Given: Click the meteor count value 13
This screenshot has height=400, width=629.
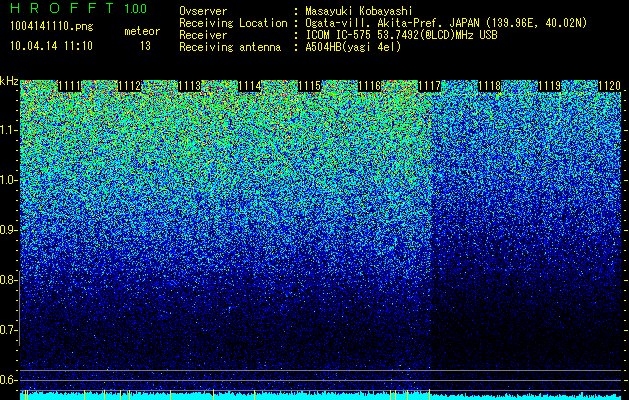Looking at the screenshot, I should tap(145, 46).
